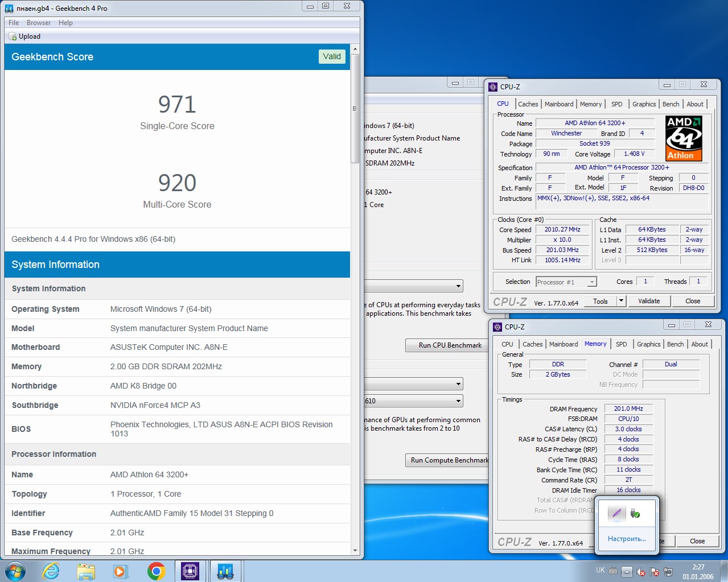Screen dimensions: 728x582
Task: Select Caches tab in lower CPU-Z window
Action: point(532,344)
